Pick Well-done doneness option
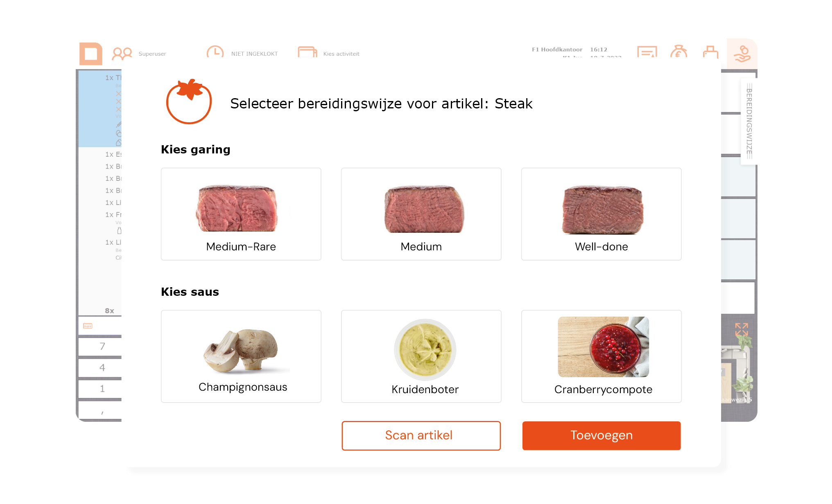Screen dimensions: 832x504 click(x=601, y=214)
